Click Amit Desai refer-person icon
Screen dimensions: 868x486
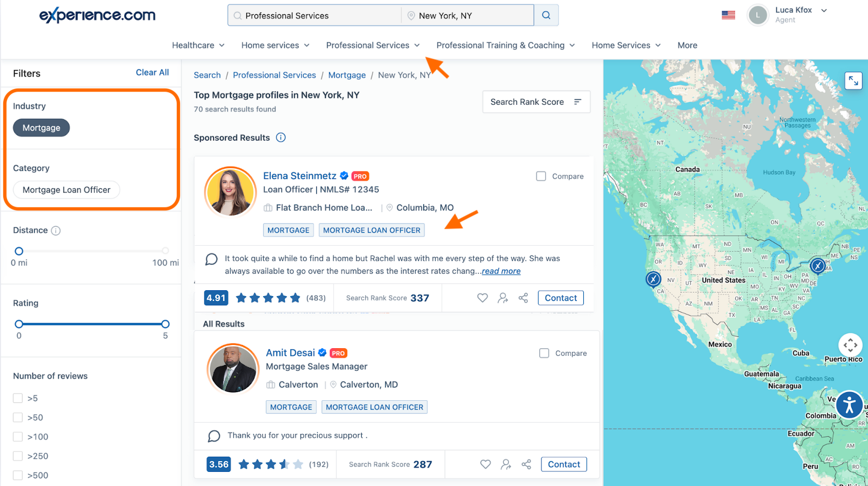pos(506,464)
